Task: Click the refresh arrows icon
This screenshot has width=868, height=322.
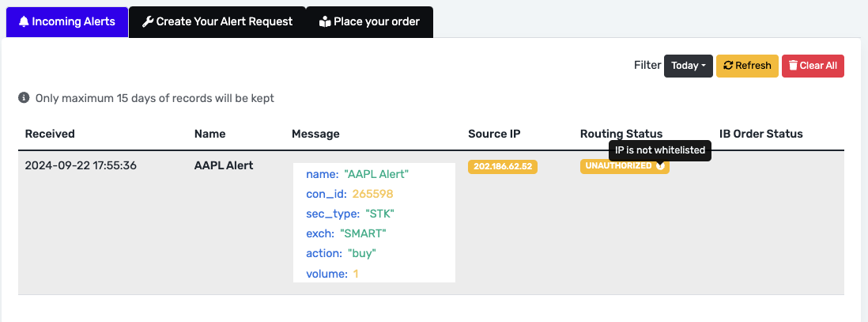Action: coord(728,66)
